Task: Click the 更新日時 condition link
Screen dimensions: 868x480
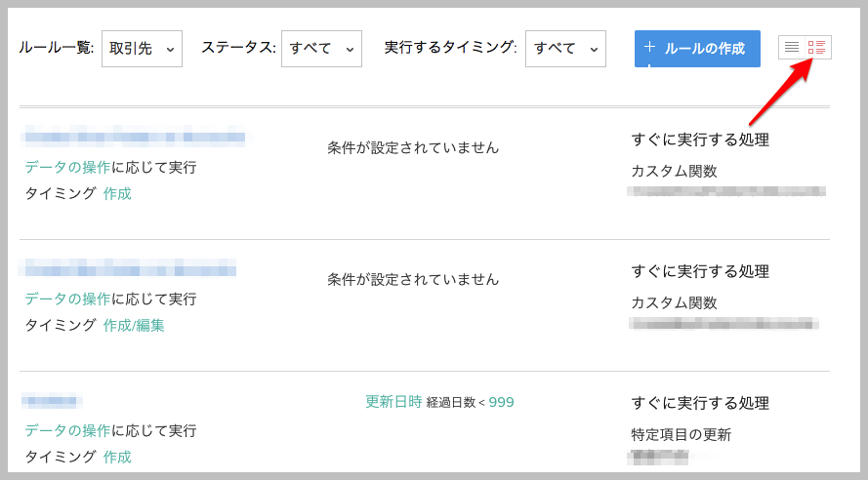Action: point(393,401)
